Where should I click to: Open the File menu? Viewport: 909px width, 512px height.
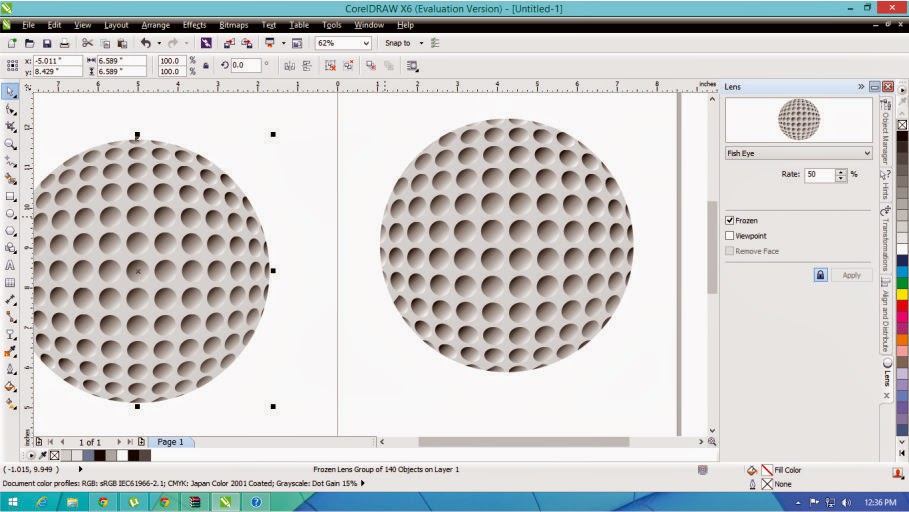tap(28, 25)
